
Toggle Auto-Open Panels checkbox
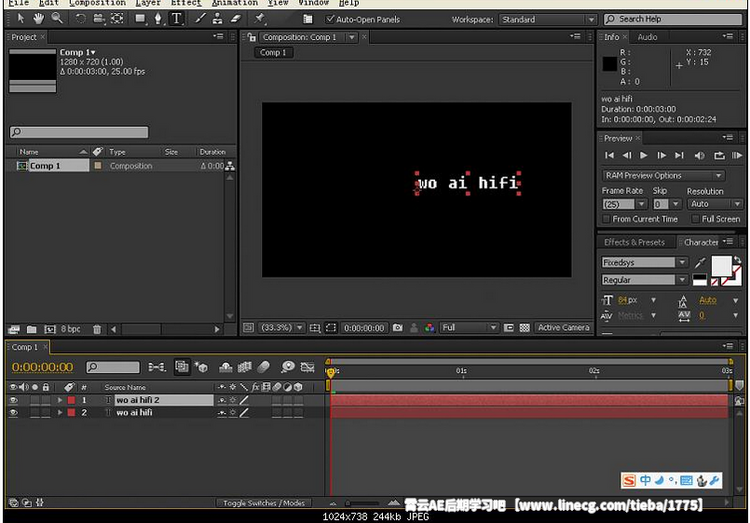[x=329, y=19]
